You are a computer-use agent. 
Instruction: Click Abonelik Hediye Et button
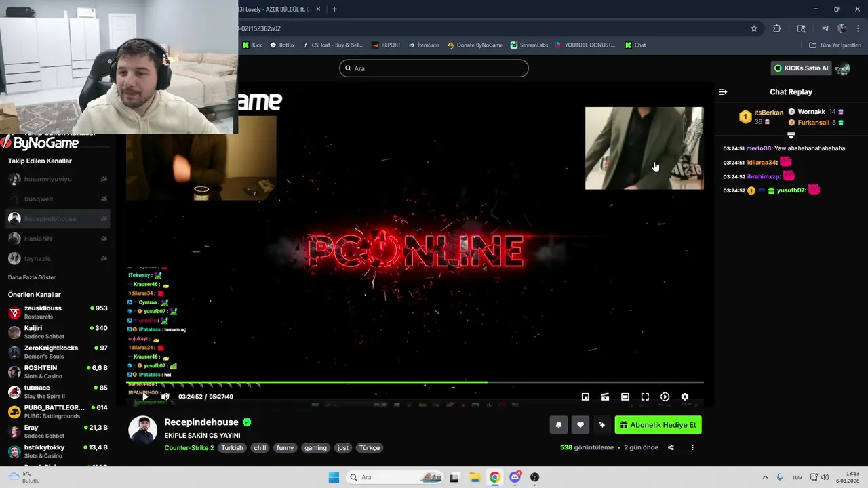(x=658, y=425)
